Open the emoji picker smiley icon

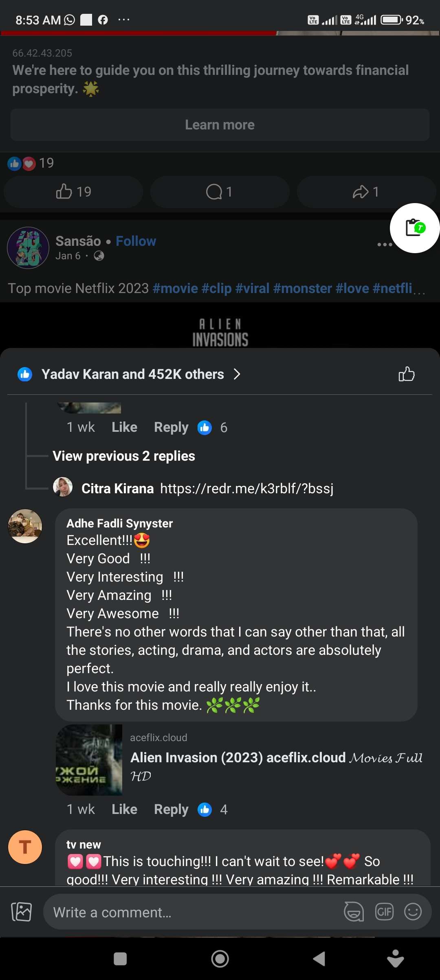point(413,912)
